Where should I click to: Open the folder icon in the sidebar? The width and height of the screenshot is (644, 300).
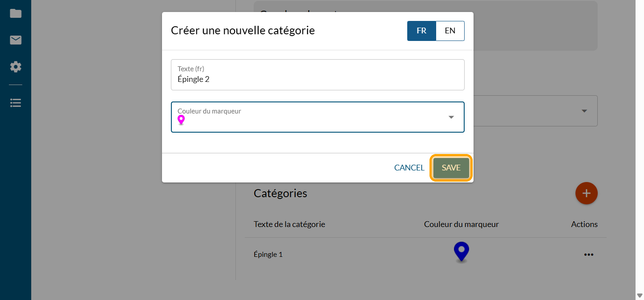click(16, 13)
